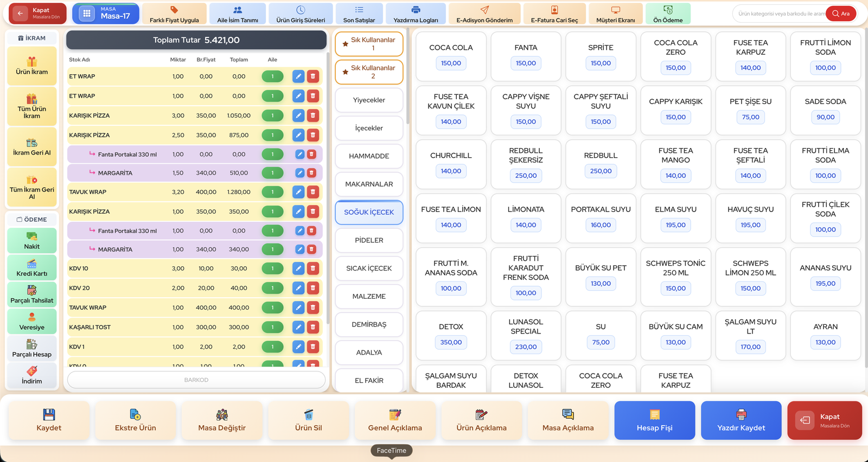
Task: Toggle the Aile switch on KARIŞIK PİZZA 3,00 row
Action: [272, 116]
